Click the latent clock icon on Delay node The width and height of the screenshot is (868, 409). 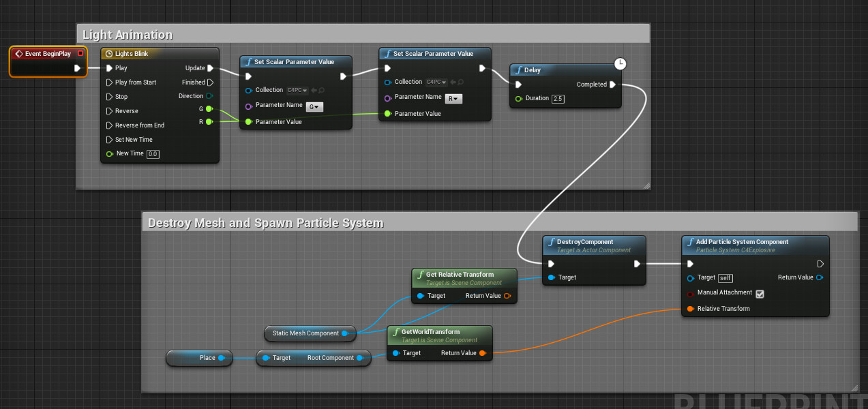(x=620, y=63)
